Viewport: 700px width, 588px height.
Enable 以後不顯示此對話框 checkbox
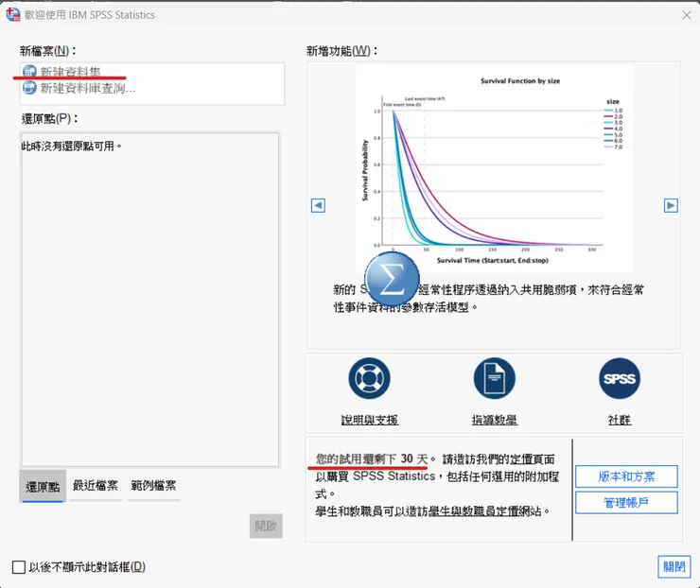(x=19, y=567)
